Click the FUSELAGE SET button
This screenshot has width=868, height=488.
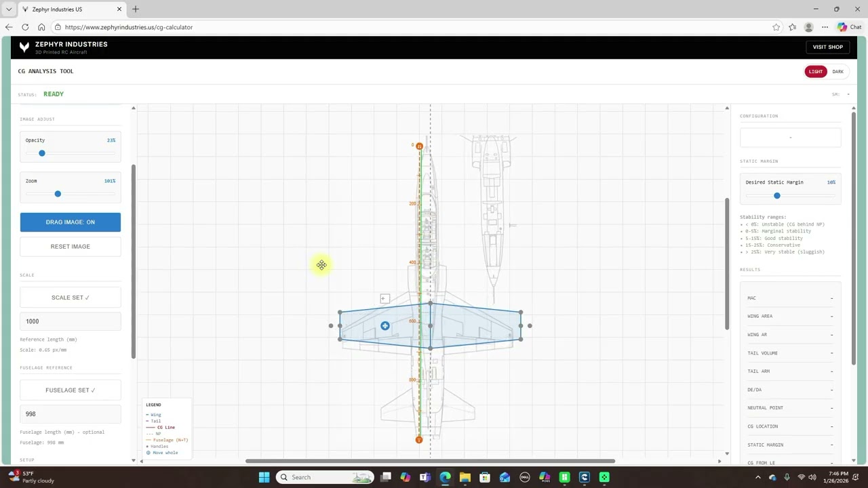(x=71, y=390)
